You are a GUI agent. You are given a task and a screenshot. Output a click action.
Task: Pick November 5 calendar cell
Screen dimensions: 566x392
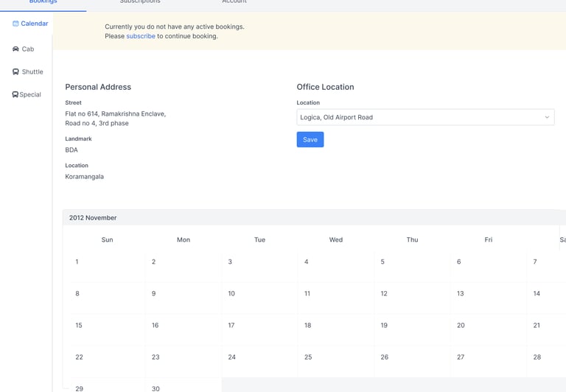pyautogui.click(x=412, y=266)
